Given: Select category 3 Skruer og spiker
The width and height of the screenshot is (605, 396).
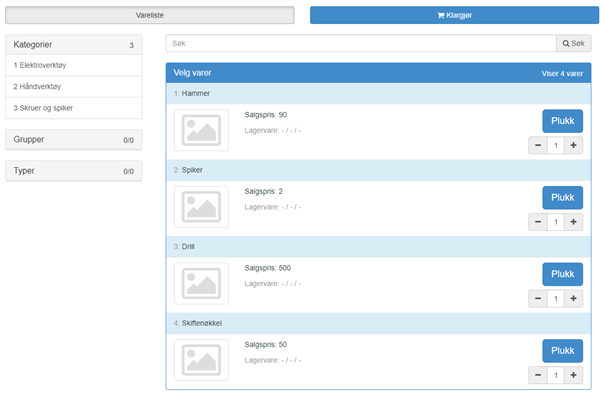Looking at the screenshot, I should 74,108.
